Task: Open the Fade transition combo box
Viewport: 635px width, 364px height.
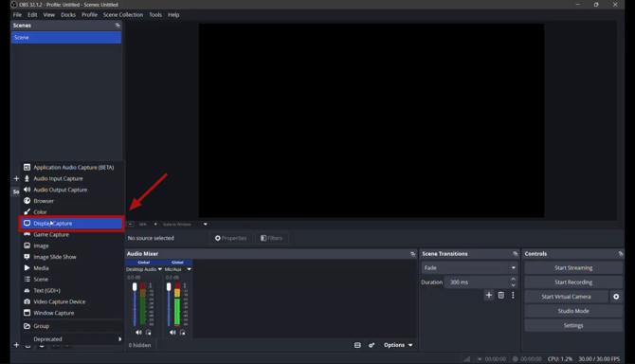Action: coord(469,267)
